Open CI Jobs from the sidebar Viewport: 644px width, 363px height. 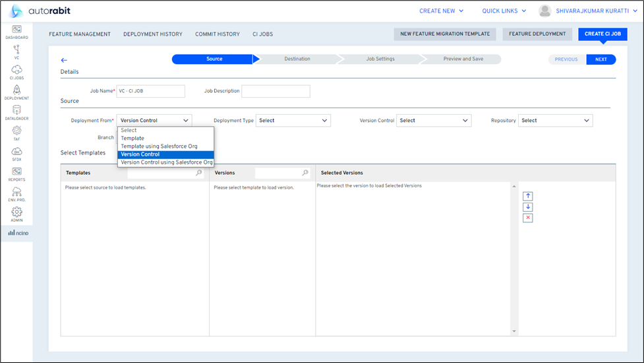(x=16, y=71)
